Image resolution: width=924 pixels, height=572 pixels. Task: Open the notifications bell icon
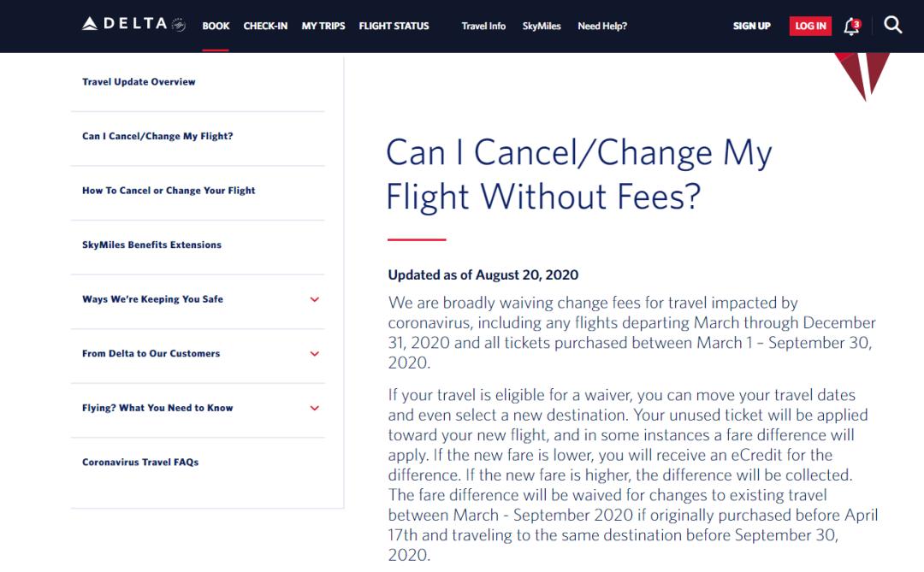coord(851,26)
